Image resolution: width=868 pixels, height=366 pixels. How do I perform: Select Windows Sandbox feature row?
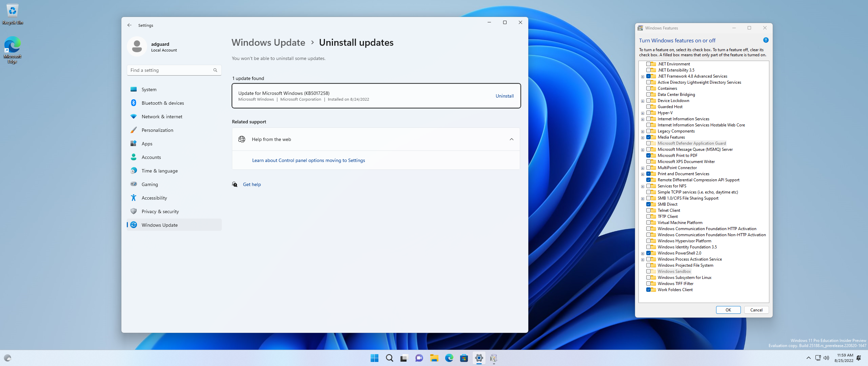click(674, 271)
